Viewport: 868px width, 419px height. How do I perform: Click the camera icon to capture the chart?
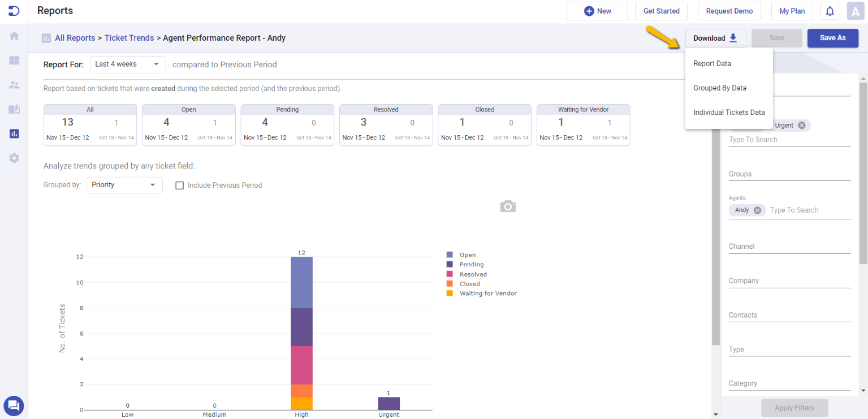click(507, 206)
